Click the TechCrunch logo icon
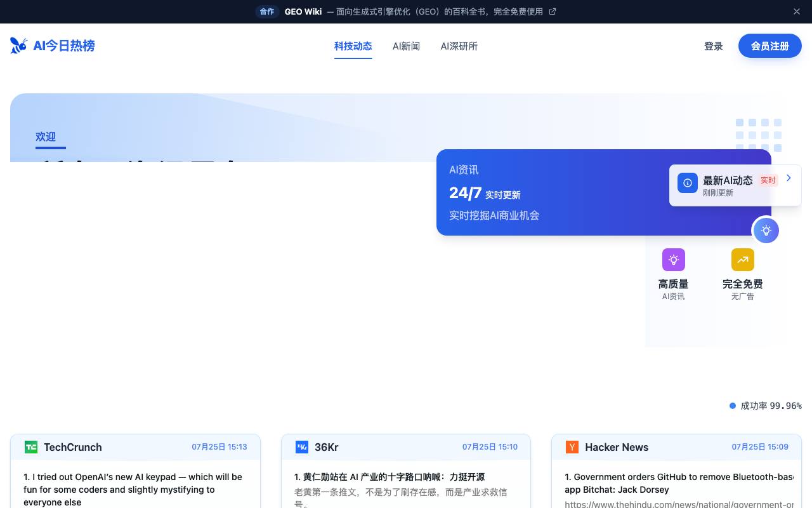Screen dimensions: 812x508 point(31,447)
